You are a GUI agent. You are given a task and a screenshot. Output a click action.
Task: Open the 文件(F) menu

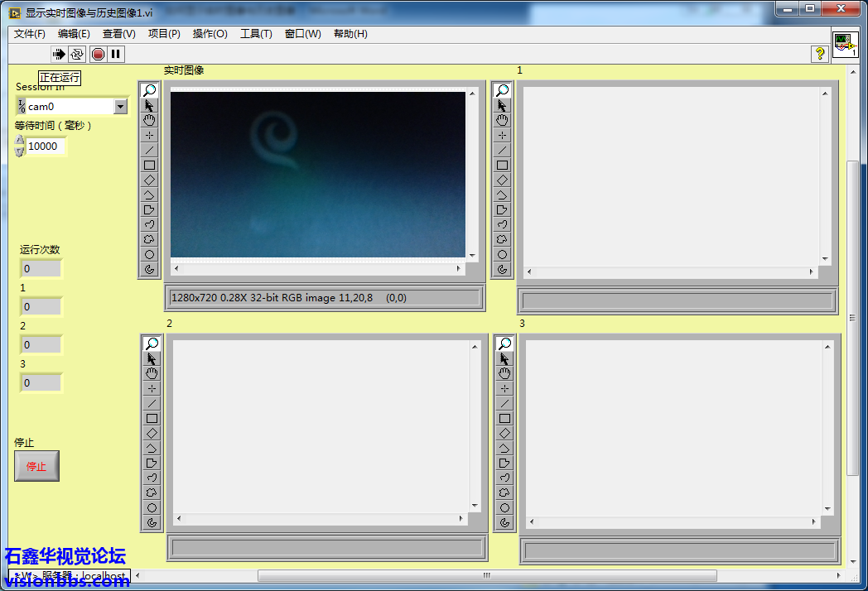30,34
